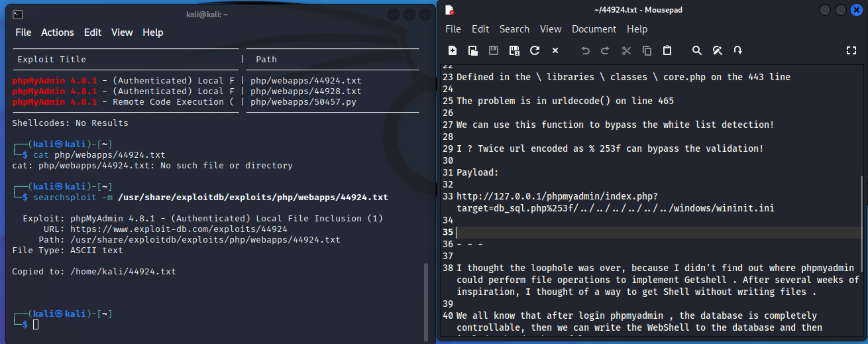Click line 40 text about login phpmyadmin

coord(639,321)
